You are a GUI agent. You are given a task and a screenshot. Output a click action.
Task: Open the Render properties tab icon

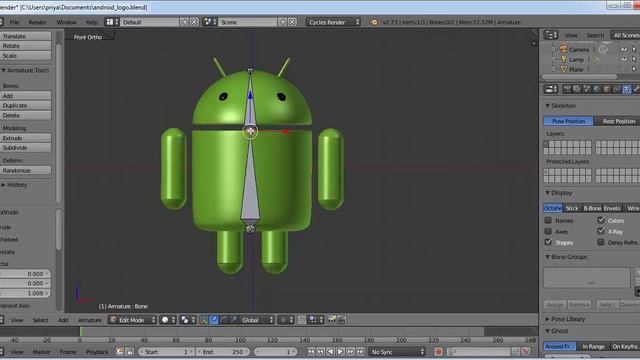pyautogui.click(x=567, y=89)
